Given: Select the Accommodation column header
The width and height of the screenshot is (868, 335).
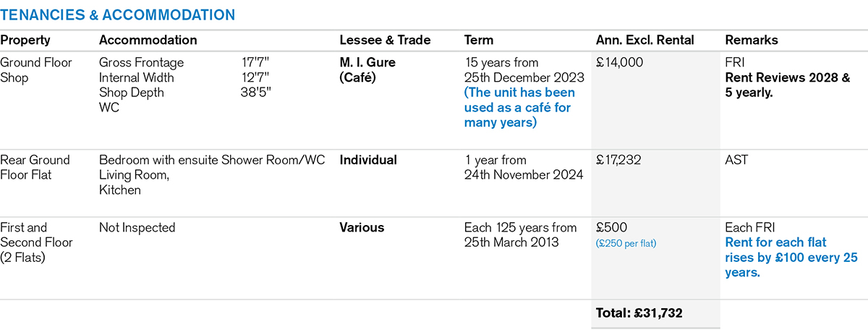Looking at the screenshot, I should pos(148,41).
